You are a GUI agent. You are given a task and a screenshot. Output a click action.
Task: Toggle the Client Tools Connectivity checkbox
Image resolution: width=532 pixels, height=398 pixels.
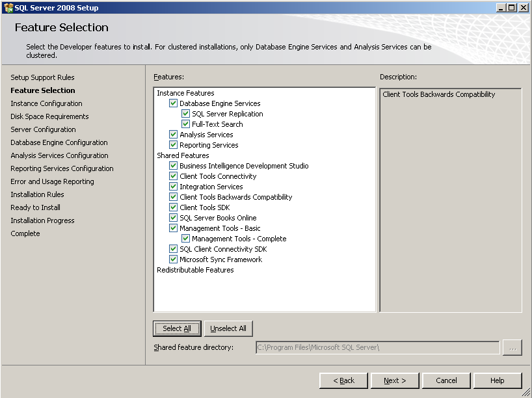(x=173, y=176)
